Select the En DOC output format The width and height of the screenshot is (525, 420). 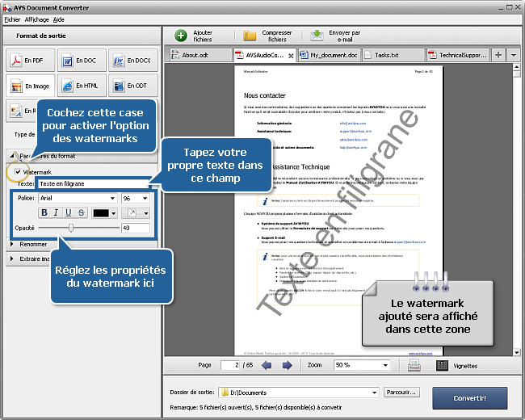82,61
